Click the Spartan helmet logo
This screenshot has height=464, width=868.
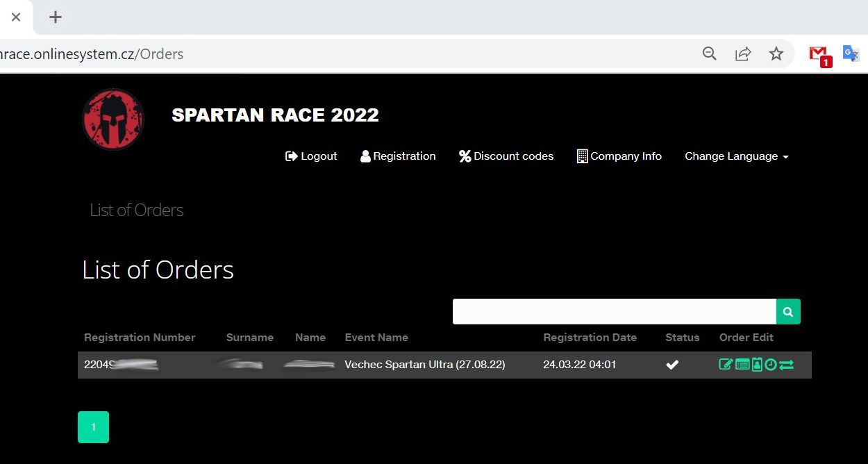pos(112,119)
